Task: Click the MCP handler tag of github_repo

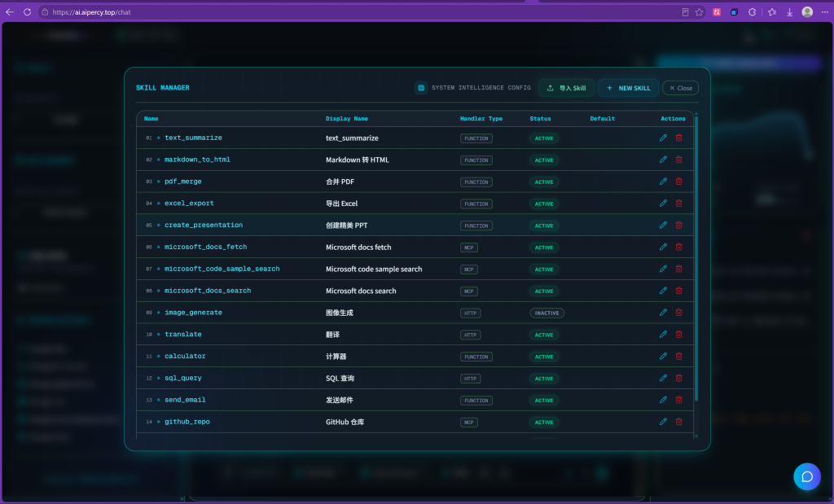Action: tap(468, 422)
